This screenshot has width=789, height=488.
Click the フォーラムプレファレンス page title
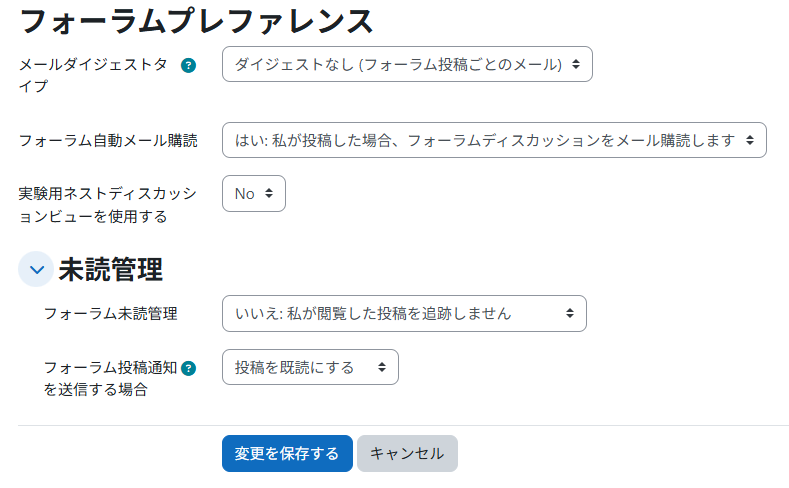click(197, 19)
